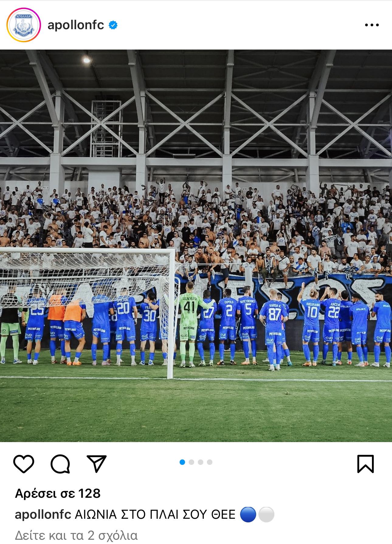The width and height of the screenshot is (392, 544).
Task: Tap the stadium photo of the team
Action: click(196, 246)
